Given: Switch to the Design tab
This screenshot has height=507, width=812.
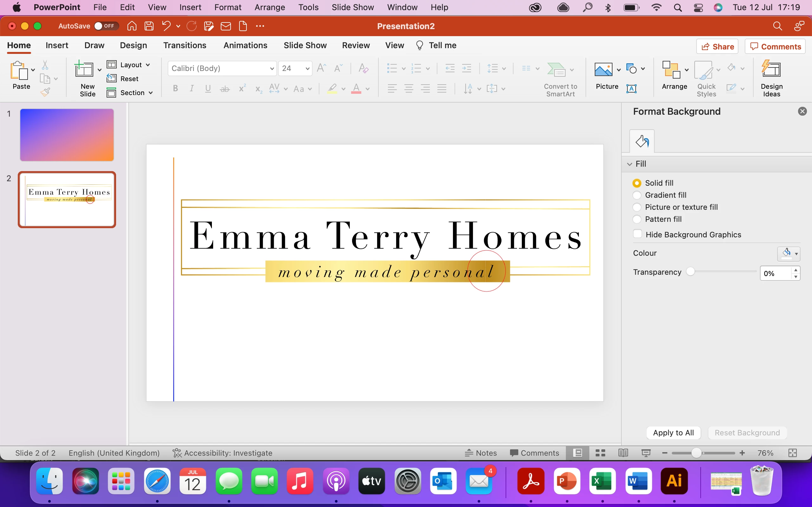Looking at the screenshot, I should [x=133, y=45].
